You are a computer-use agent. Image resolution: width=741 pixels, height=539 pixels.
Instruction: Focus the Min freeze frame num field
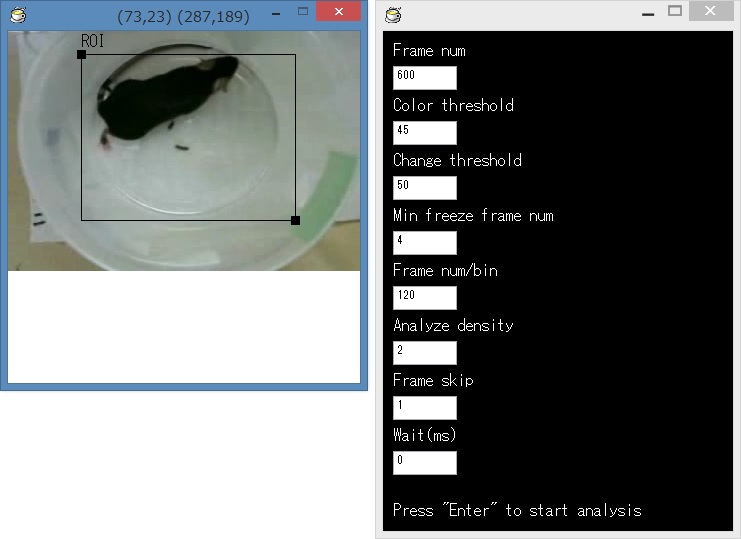[x=425, y=243]
